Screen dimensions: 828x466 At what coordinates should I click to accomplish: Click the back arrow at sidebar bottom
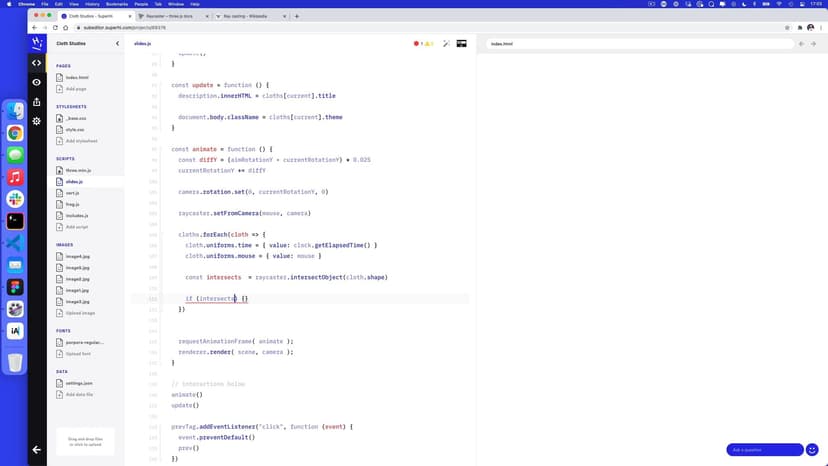click(37, 450)
